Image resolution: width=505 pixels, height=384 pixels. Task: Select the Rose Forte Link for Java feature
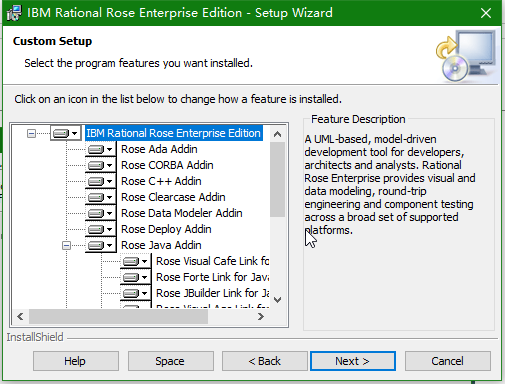[x=213, y=277]
